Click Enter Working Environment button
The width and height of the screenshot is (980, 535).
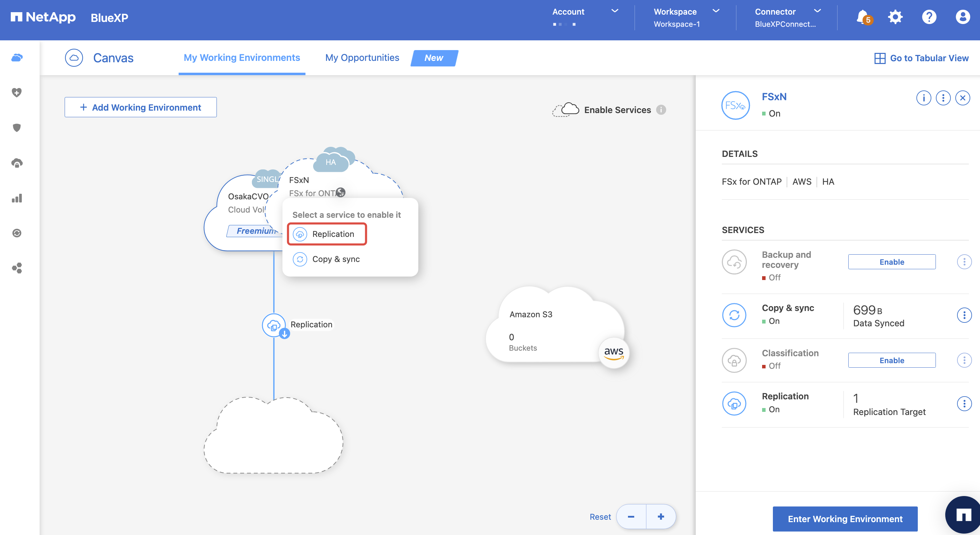coord(844,519)
